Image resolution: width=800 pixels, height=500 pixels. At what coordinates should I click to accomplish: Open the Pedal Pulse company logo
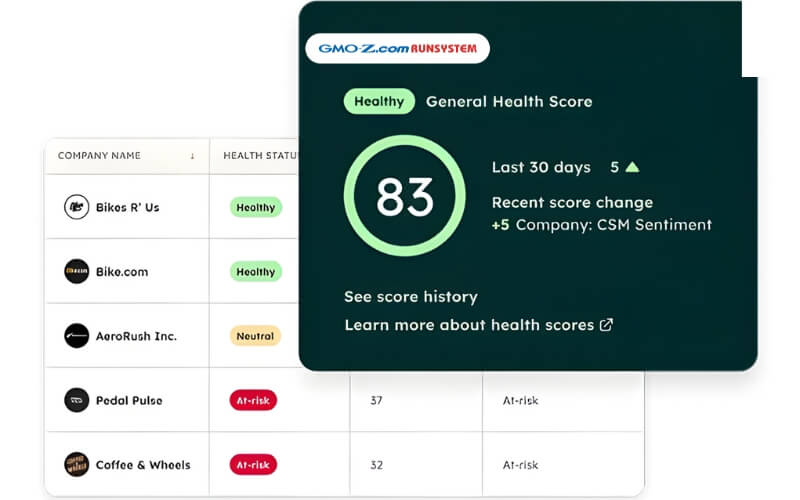point(77,400)
